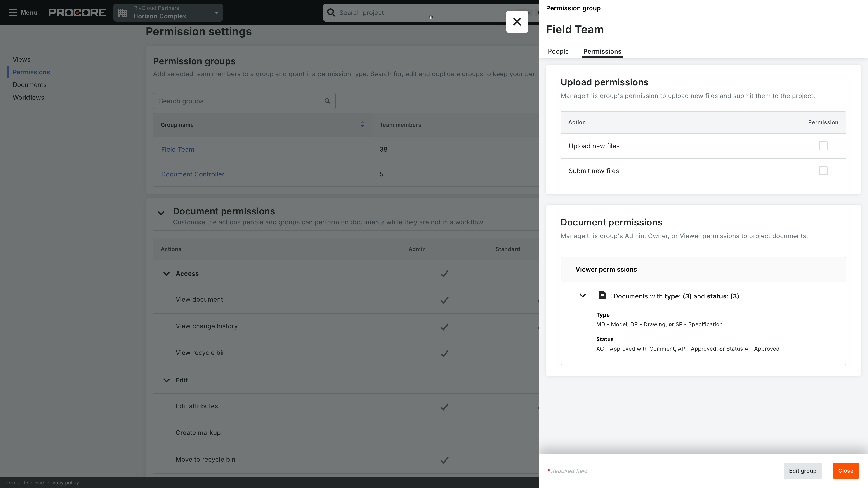Toggle Admin checkmark for View document
Image resolution: width=868 pixels, height=488 pixels.
point(444,300)
